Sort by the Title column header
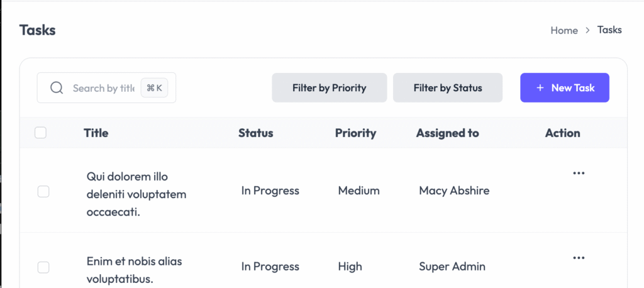The image size is (644, 288). (x=96, y=133)
